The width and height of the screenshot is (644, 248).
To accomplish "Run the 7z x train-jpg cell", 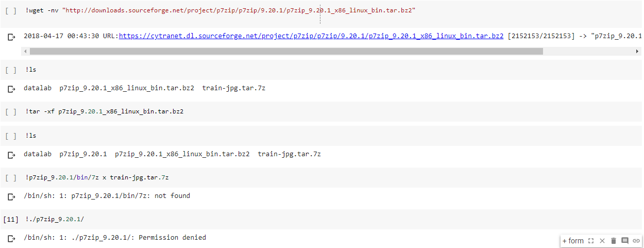I will pyautogui.click(x=11, y=177).
